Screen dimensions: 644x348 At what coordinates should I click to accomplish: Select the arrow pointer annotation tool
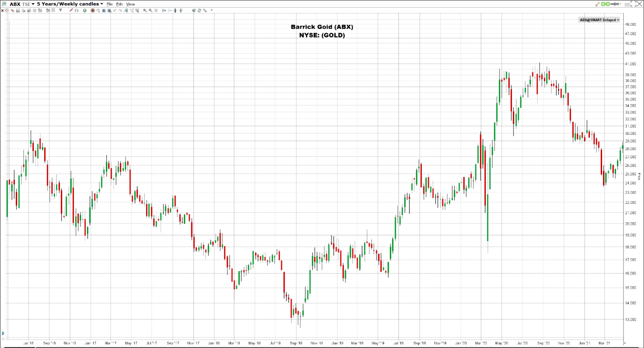click(98, 10)
